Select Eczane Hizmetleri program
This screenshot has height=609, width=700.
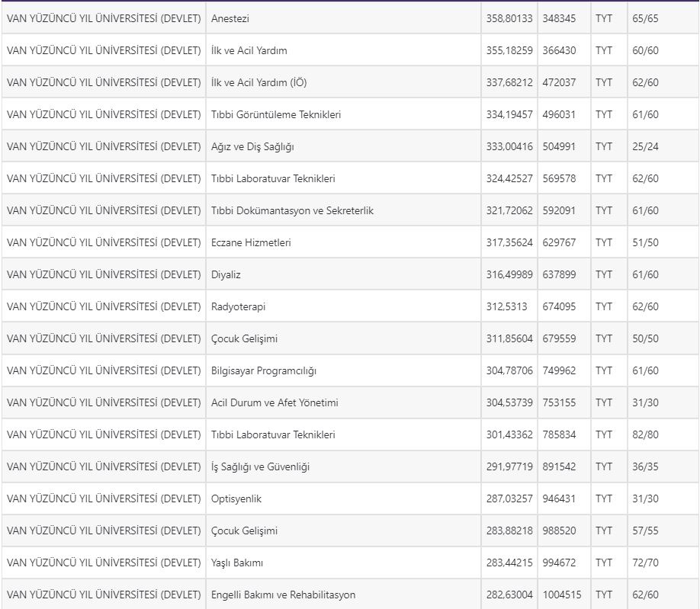coord(251,242)
